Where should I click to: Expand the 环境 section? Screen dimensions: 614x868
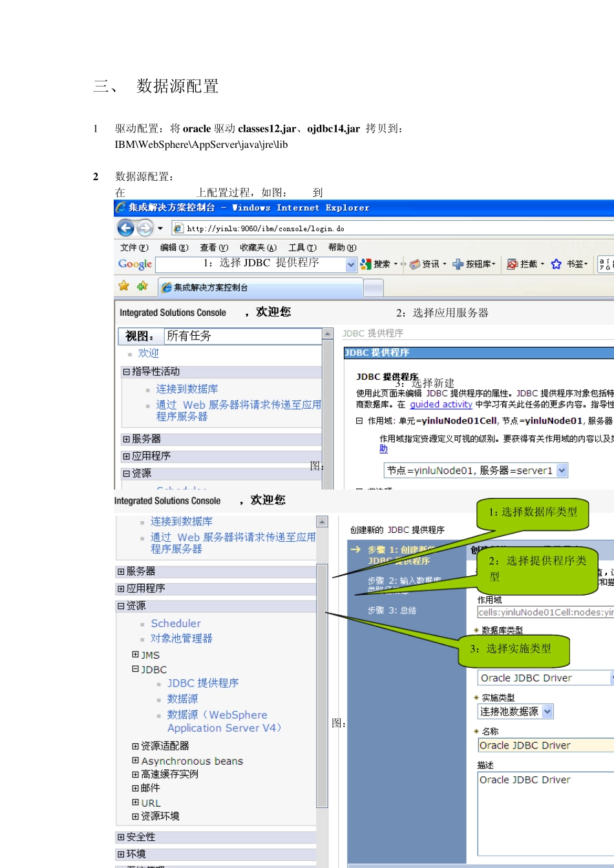(121, 854)
